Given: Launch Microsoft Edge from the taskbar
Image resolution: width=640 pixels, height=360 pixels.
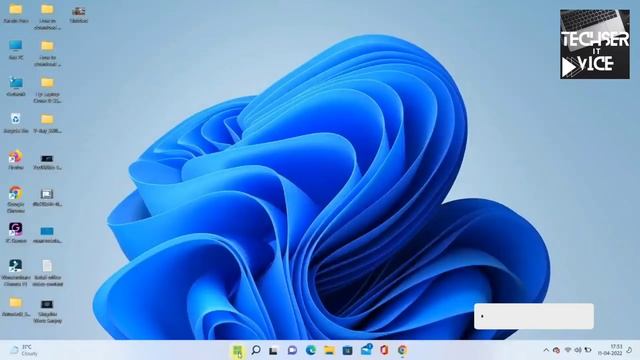Looking at the screenshot, I should pyautogui.click(x=311, y=350).
